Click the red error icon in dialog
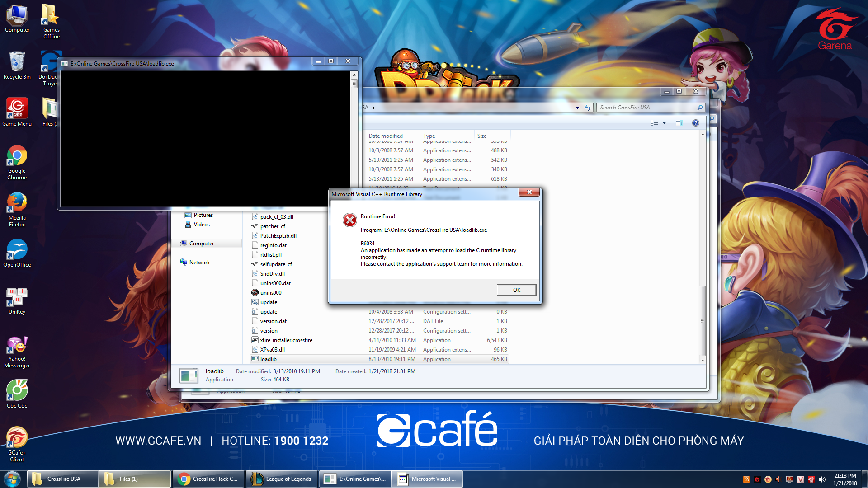The image size is (868, 488). [349, 220]
